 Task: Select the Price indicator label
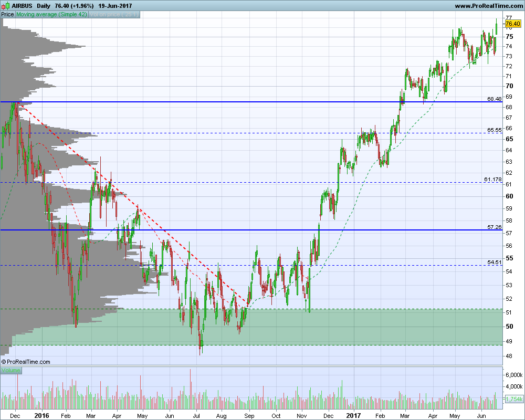(x=7, y=14)
